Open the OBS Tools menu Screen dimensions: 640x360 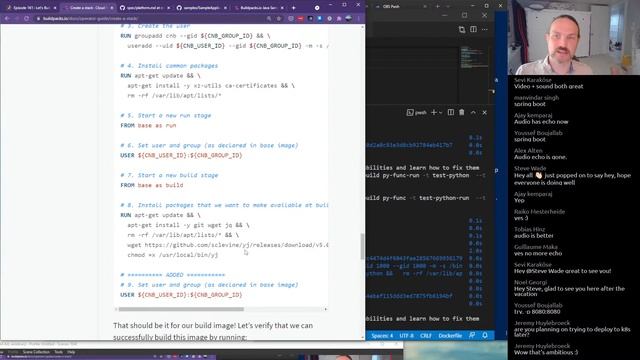pos(58,352)
